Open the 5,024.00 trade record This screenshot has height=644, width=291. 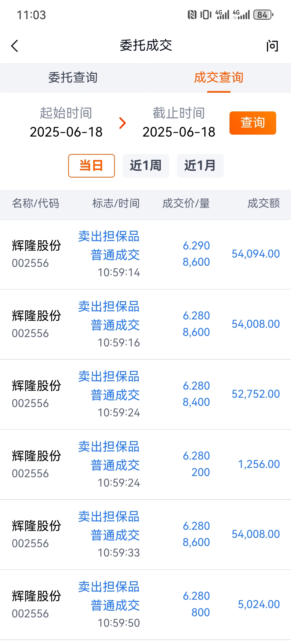pos(145,605)
